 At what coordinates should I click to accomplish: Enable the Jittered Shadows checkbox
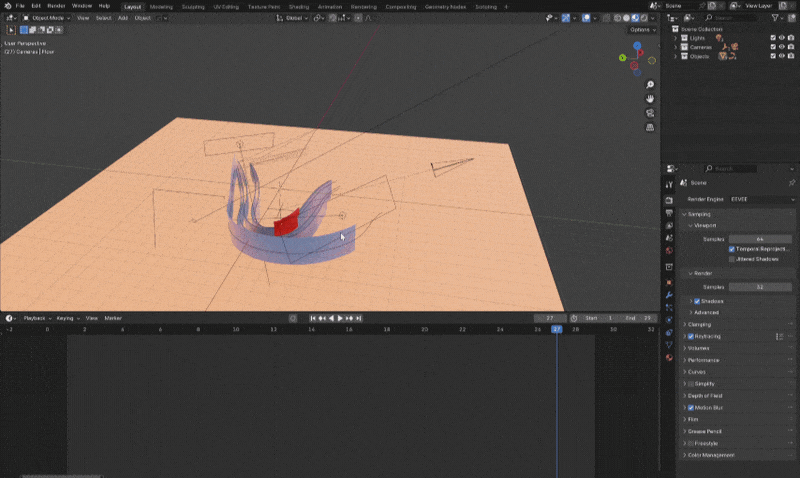[x=732, y=259]
